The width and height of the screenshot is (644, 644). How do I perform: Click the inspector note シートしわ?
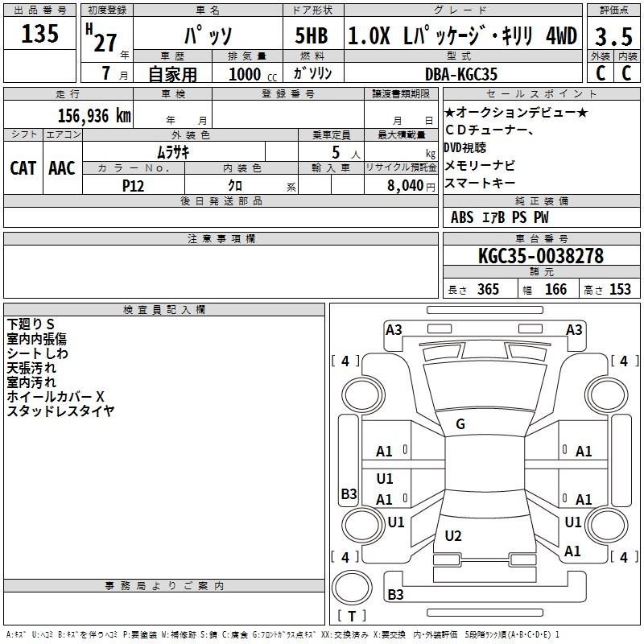[x=37, y=353]
